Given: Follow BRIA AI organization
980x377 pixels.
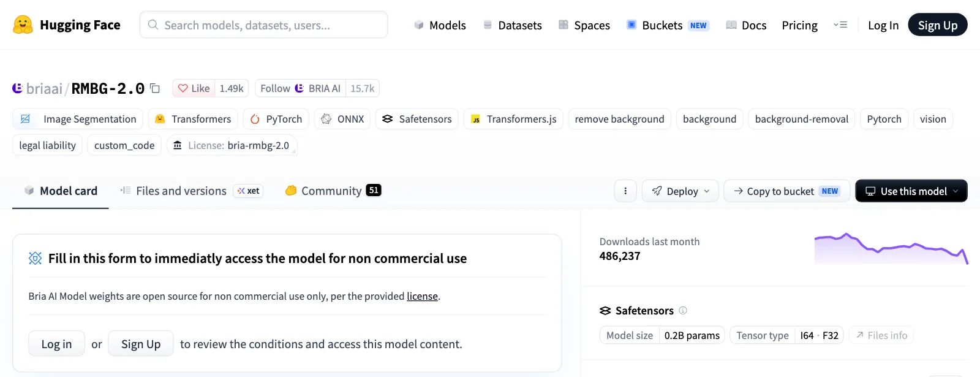Looking at the screenshot, I should [300, 88].
